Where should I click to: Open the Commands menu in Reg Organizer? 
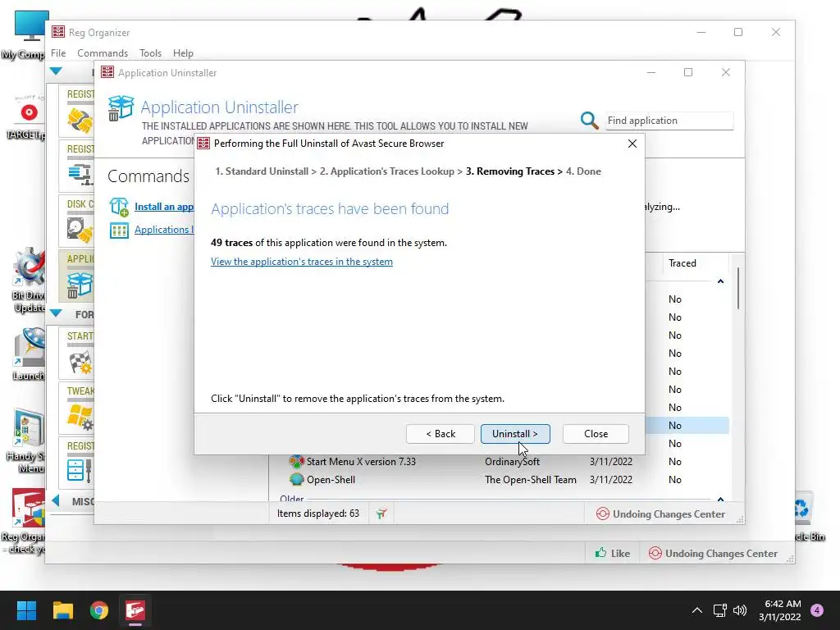click(x=103, y=53)
